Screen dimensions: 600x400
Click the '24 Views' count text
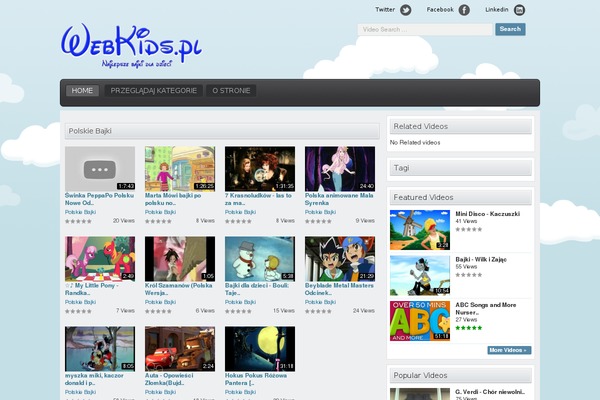click(364, 310)
